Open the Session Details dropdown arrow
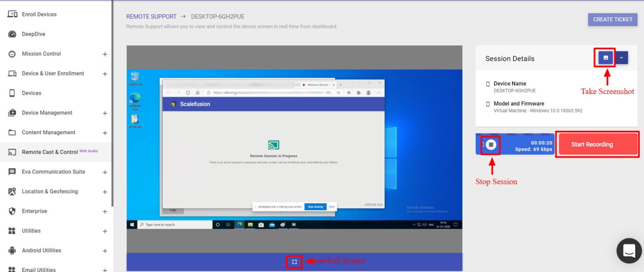The width and height of the screenshot is (644, 272). (621, 58)
